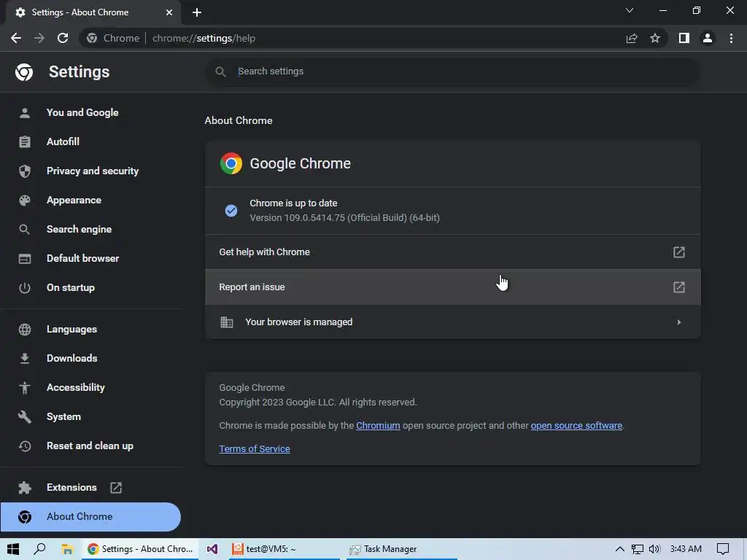Select About Chrome in sidebar
Screen dimensions: 747x560
90,517
